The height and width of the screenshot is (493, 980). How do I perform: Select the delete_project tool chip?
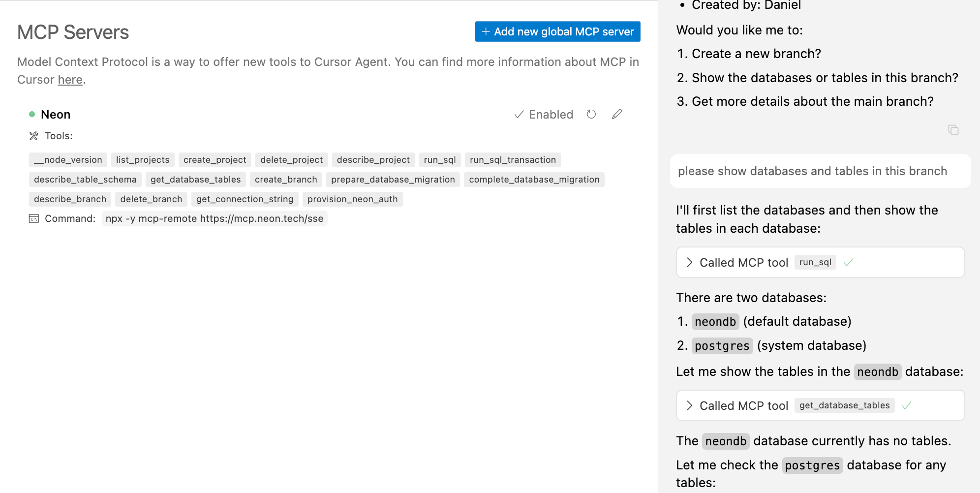pos(292,160)
